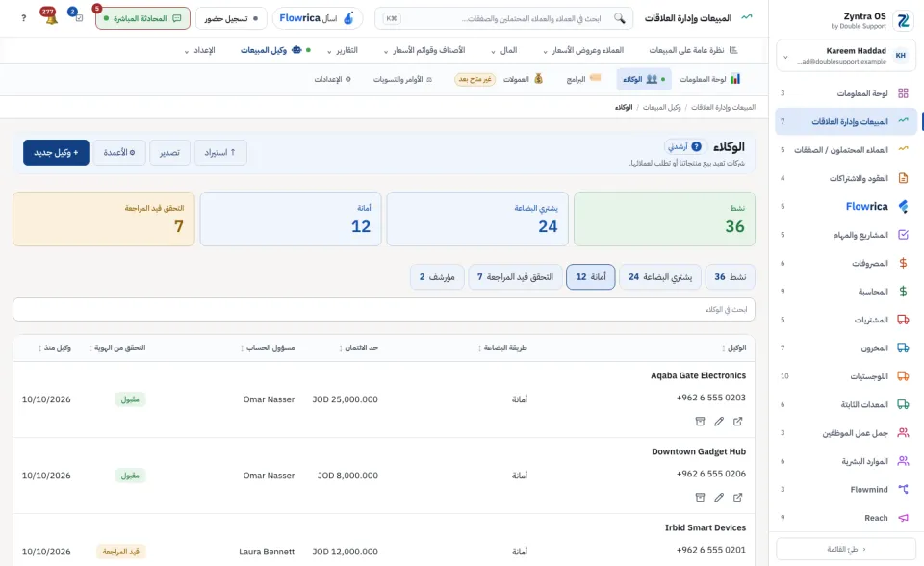Click the الموارد البشرية people icon in sidebar
The height and width of the screenshot is (566, 924).
click(903, 461)
